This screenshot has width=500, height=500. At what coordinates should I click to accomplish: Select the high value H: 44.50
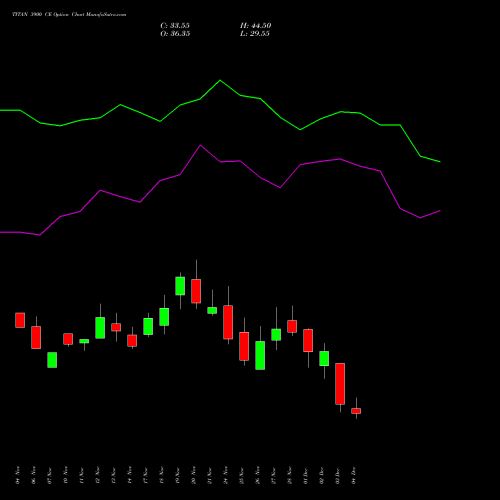pos(255,26)
